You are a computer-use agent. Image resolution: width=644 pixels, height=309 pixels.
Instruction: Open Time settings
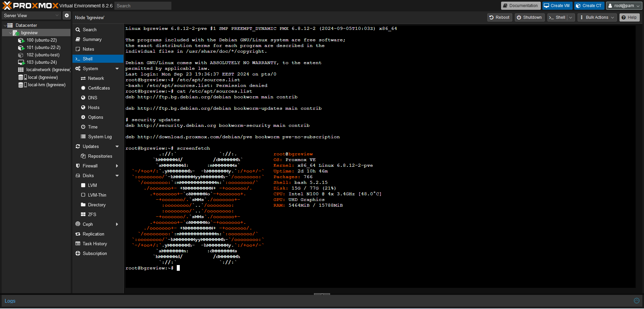click(x=98, y=127)
